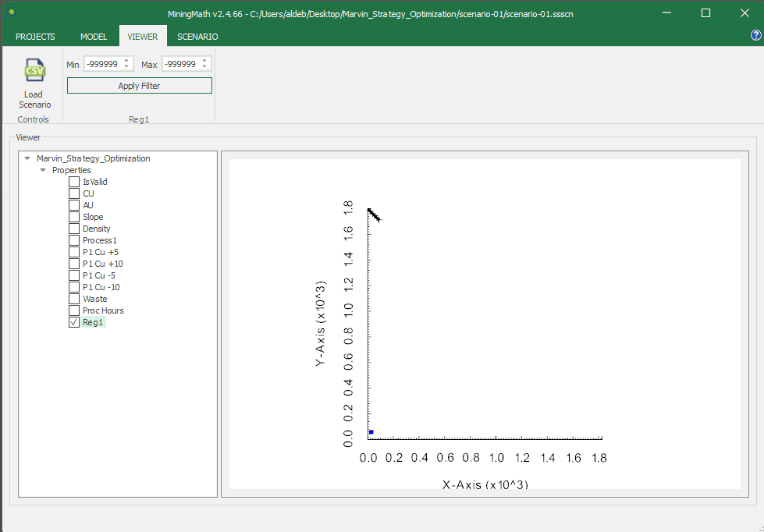This screenshot has width=764, height=532.
Task: Enable the CU property checkbox
Action: pyautogui.click(x=74, y=193)
